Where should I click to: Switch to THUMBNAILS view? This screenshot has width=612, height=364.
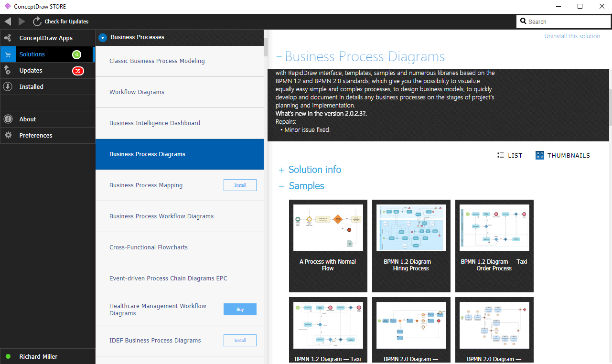563,155
